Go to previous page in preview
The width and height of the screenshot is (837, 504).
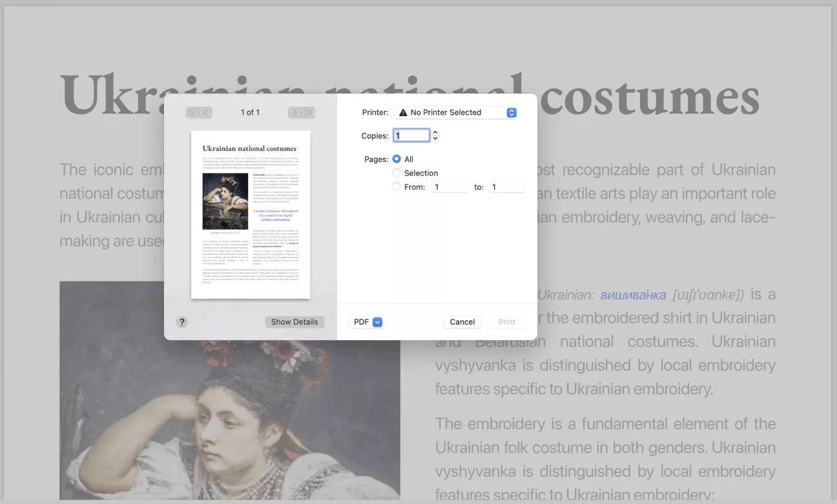pyautogui.click(x=206, y=112)
